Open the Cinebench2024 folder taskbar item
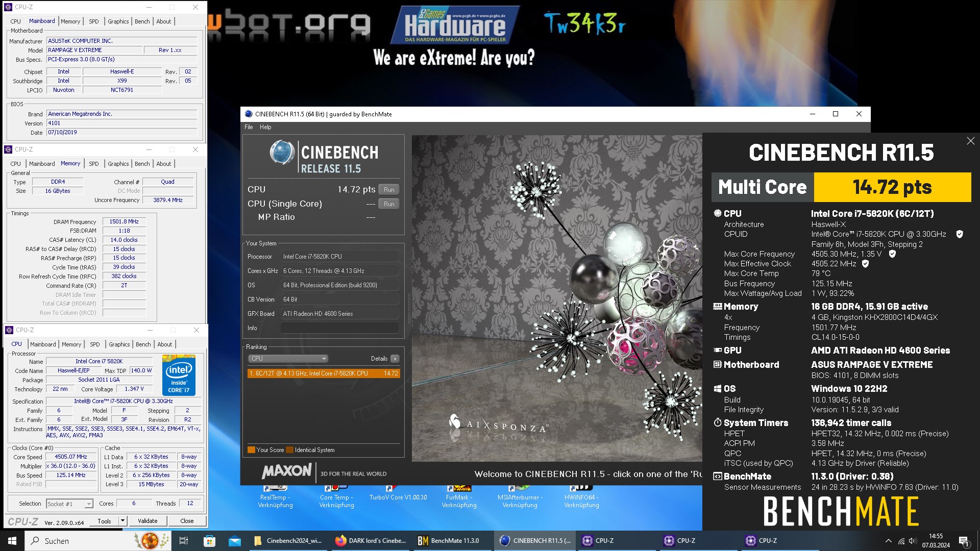 [x=289, y=541]
